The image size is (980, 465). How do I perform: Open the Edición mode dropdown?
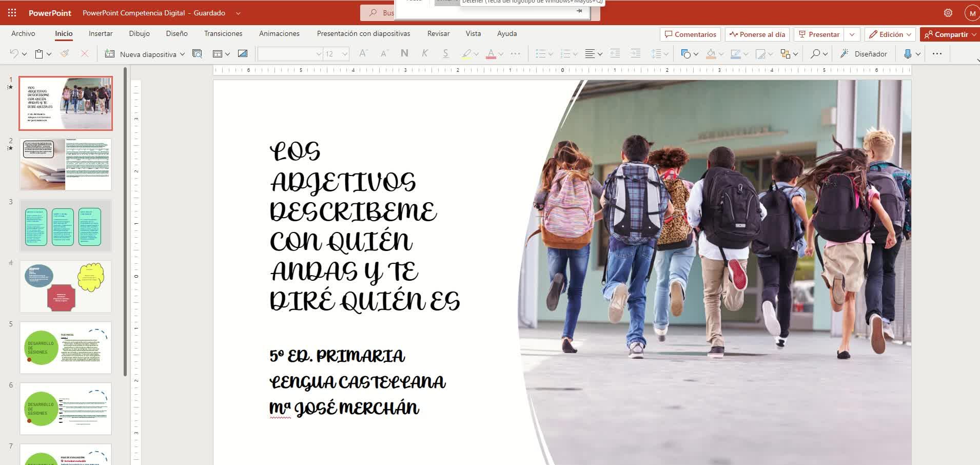(891, 34)
